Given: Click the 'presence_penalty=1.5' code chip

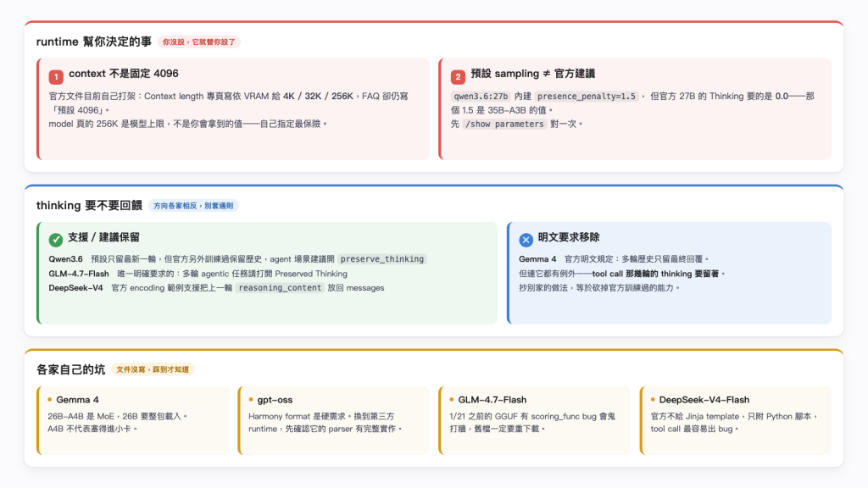Looking at the screenshot, I should coord(587,97).
